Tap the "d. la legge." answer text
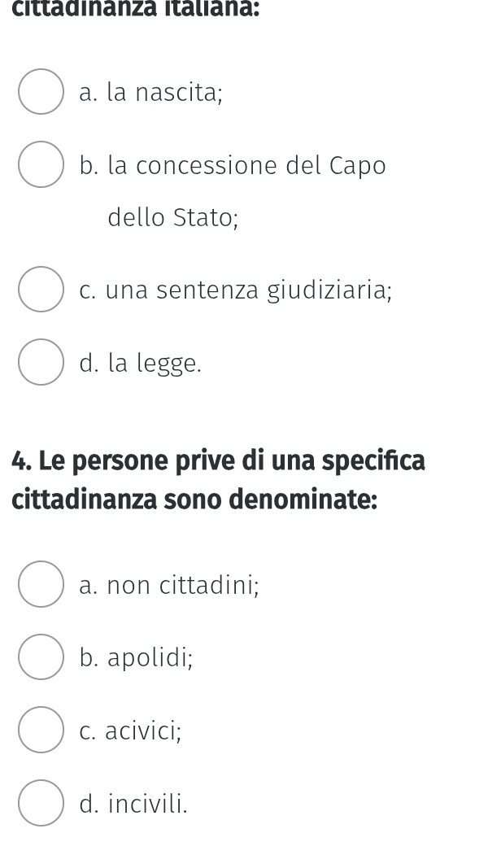Viewport: 501px width, 868px height. pyautogui.click(x=141, y=363)
